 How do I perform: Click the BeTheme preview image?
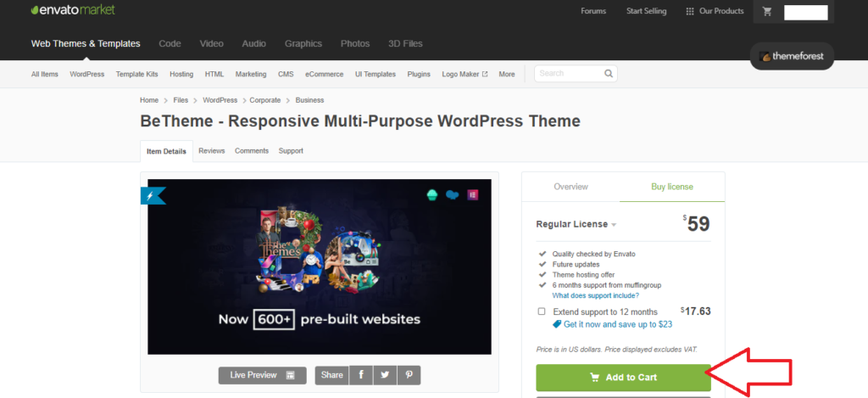pyautogui.click(x=320, y=266)
